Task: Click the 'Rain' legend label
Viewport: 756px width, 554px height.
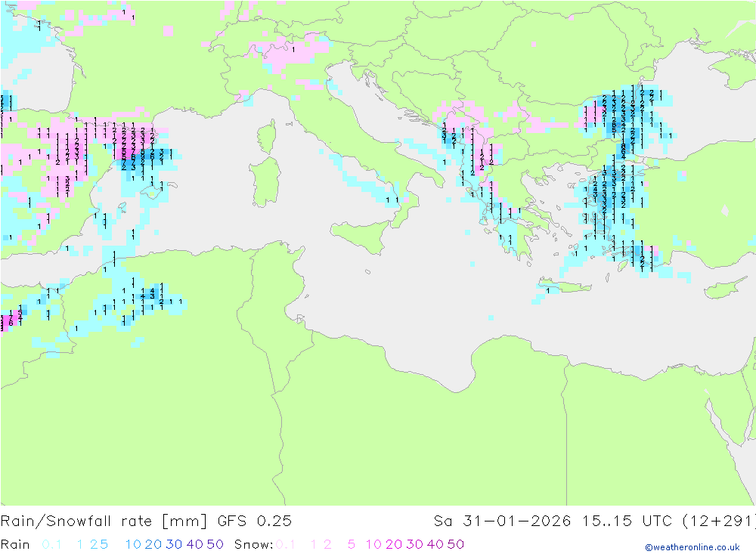Action: [x=15, y=544]
